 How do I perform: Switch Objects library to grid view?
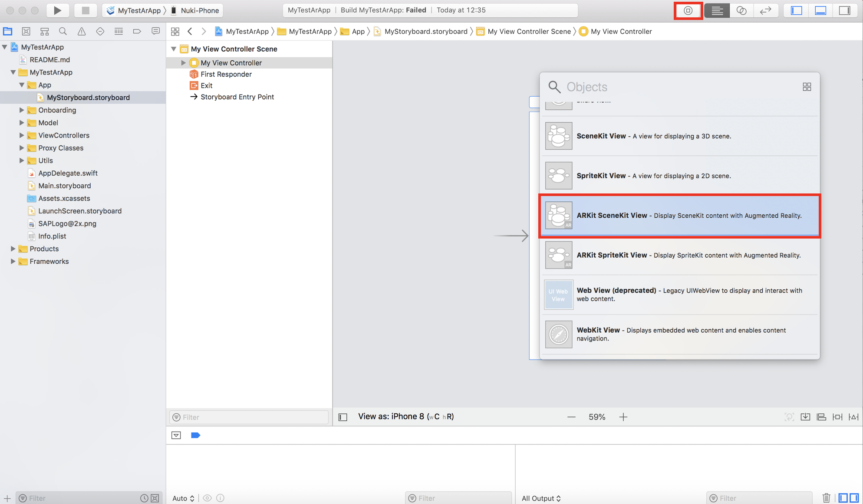click(807, 87)
